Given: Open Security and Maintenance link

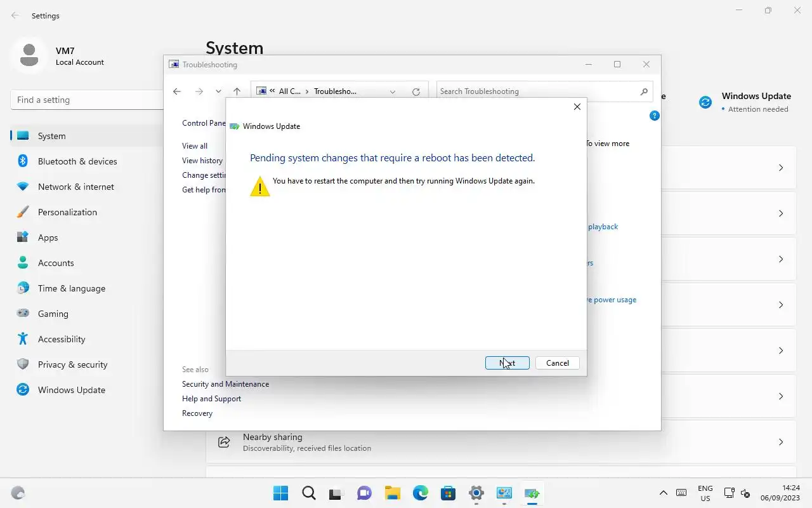Looking at the screenshot, I should 225,384.
